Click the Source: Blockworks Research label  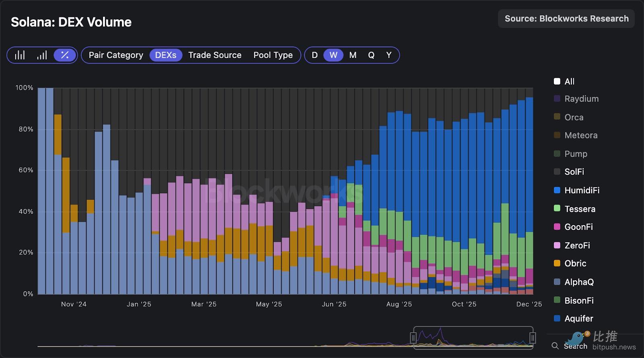[566, 19]
